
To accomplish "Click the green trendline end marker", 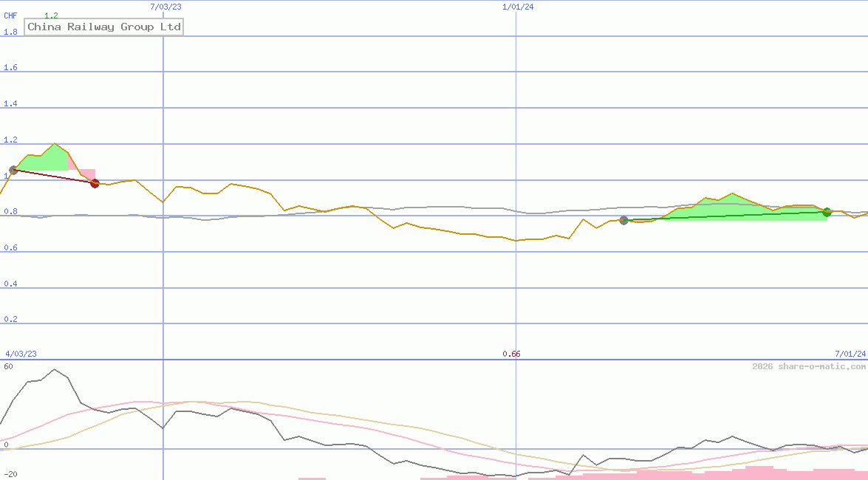I will point(827,213).
